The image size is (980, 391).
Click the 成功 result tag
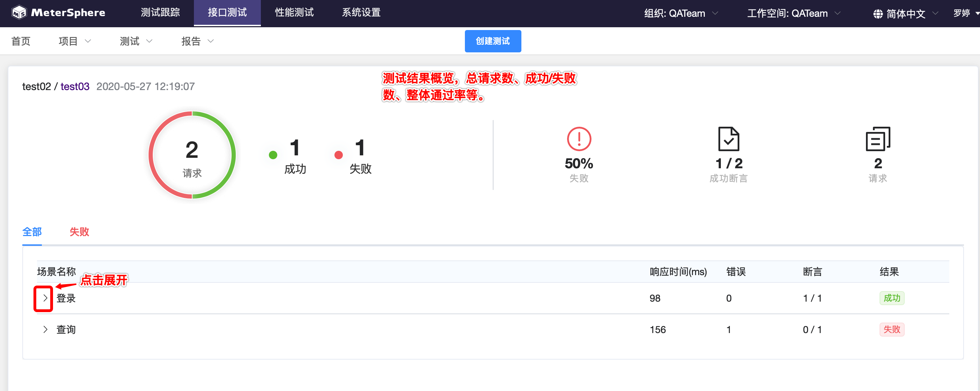coord(891,298)
